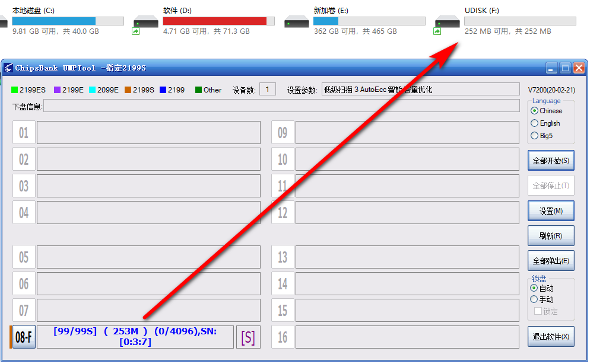Click the purple 2199E color swatch
The height and width of the screenshot is (364, 606).
[x=57, y=90]
